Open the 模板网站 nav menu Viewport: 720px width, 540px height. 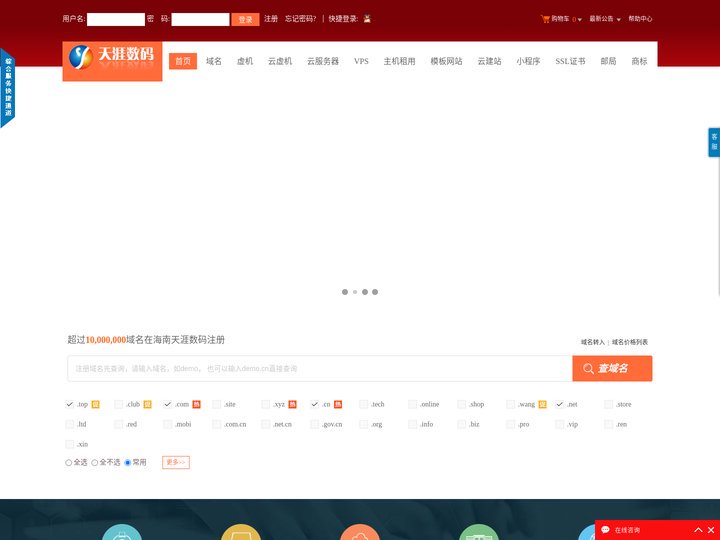(x=446, y=61)
